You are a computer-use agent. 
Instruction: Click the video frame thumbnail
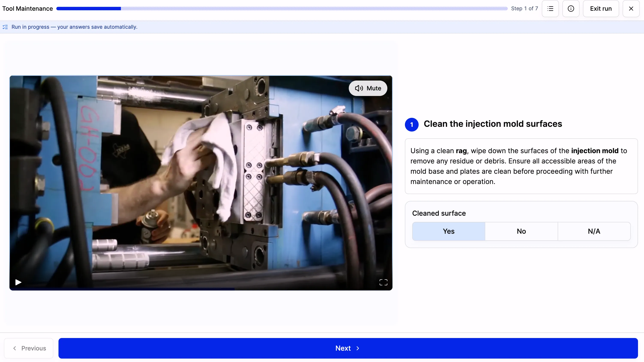pos(201,183)
